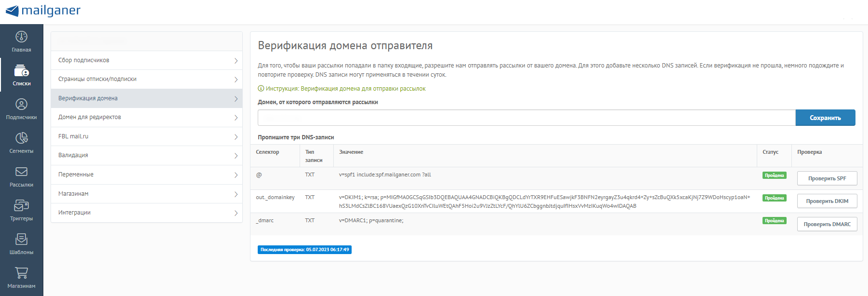The image size is (868, 296).
Task: Click the Проверить DKIM button
Action: click(827, 201)
